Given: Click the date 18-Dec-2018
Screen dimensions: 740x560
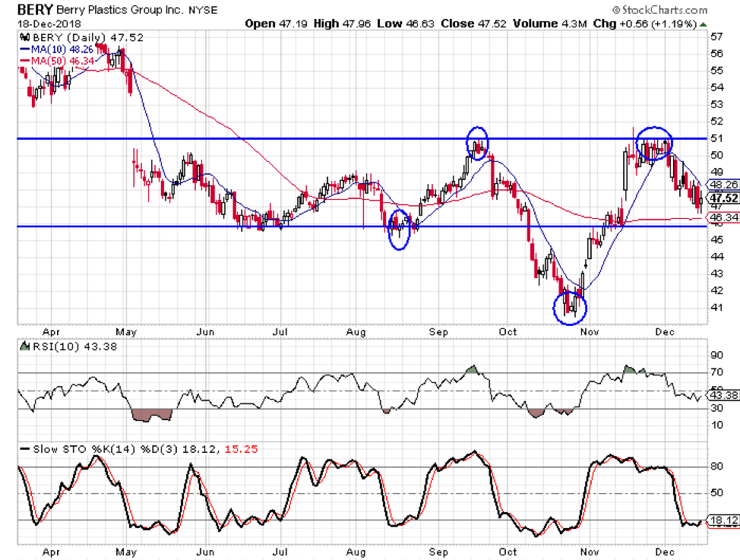Looking at the screenshot, I should tap(49, 24).
